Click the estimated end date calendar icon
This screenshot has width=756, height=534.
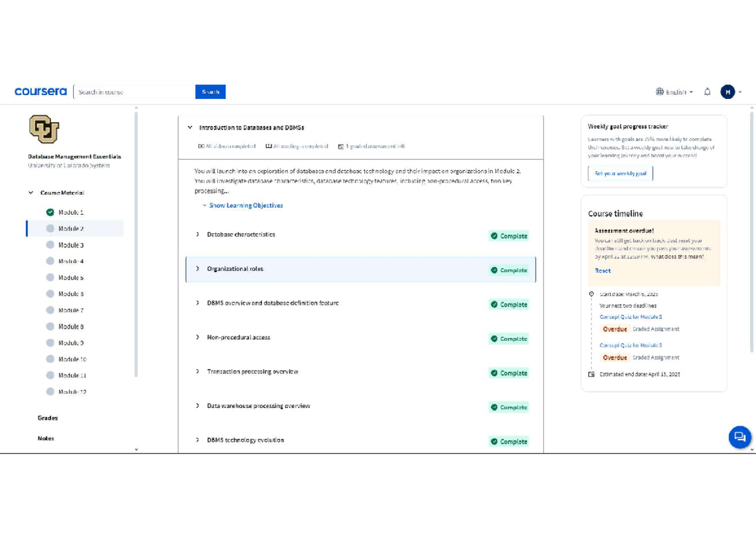coord(591,374)
